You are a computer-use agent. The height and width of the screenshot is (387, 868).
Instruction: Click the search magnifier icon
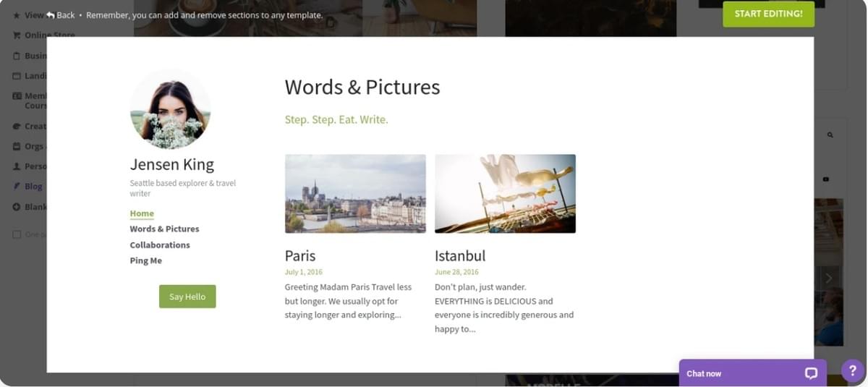[830, 135]
